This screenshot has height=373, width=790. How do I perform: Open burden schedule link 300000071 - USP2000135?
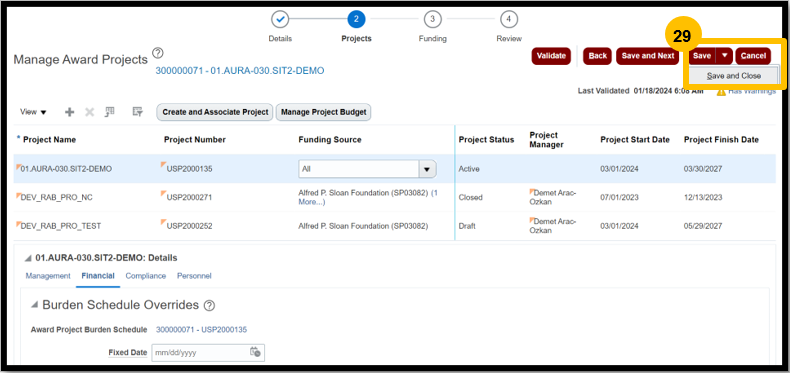pos(202,330)
